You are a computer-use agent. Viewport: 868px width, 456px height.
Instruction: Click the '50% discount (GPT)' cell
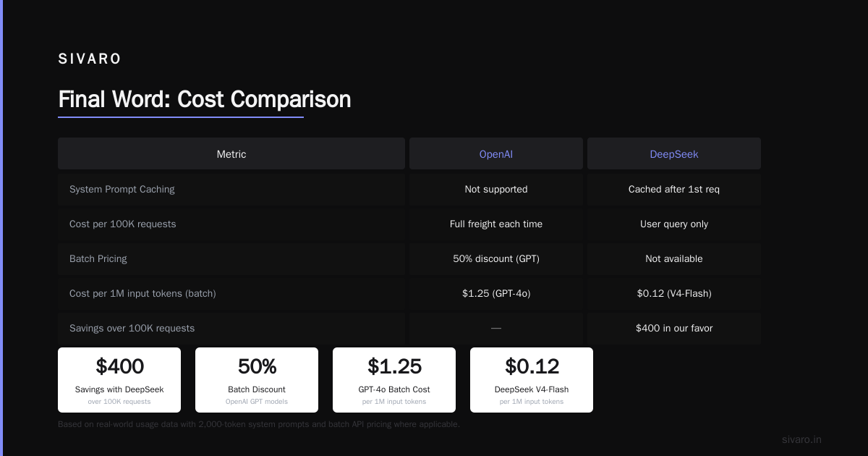(496, 258)
